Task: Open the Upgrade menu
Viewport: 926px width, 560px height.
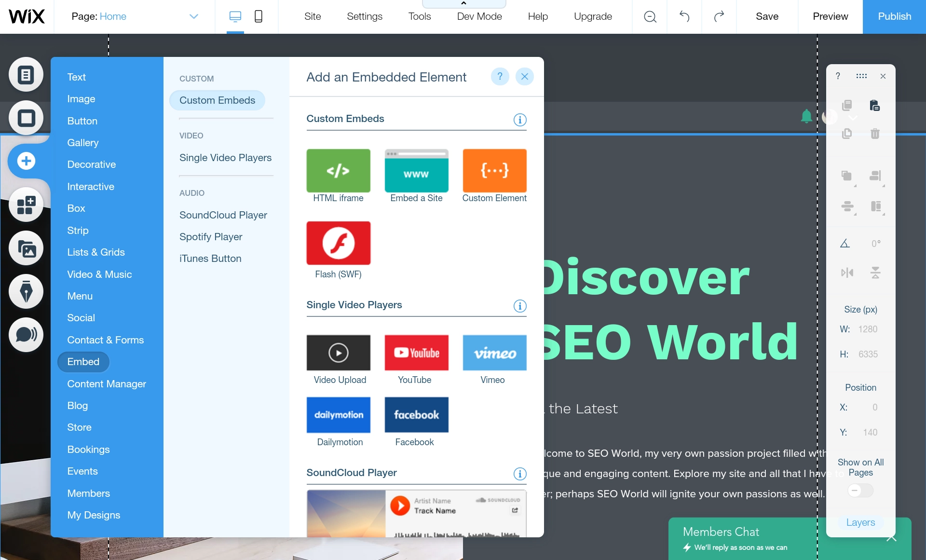Action: click(x=593, y=16)
